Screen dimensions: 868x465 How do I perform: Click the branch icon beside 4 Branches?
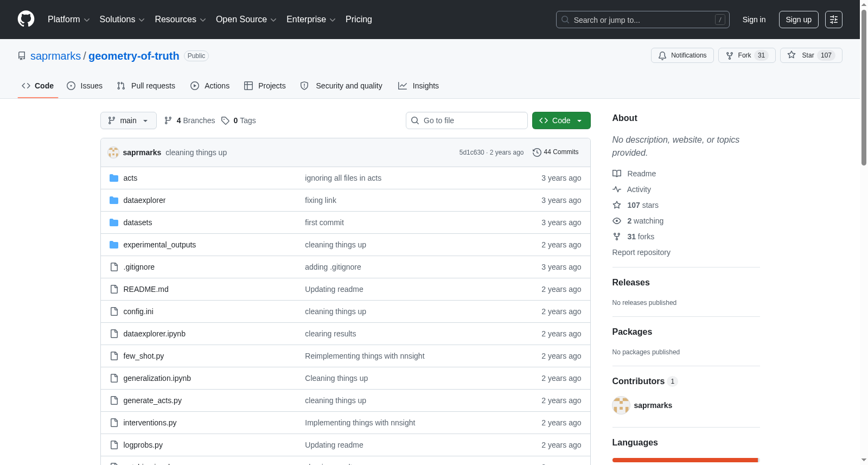168,120
